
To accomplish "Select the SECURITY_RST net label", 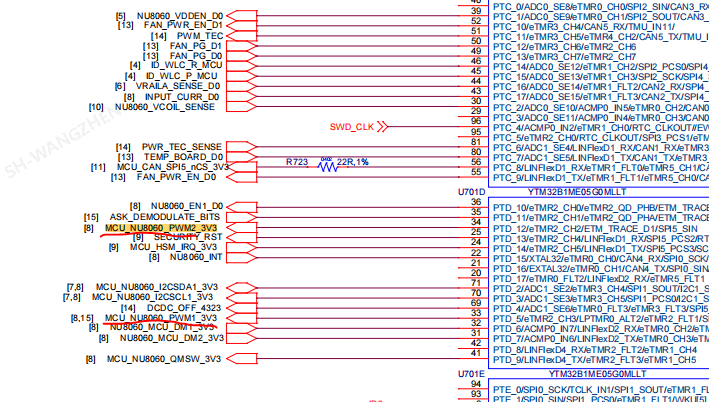I will point(187,237).
